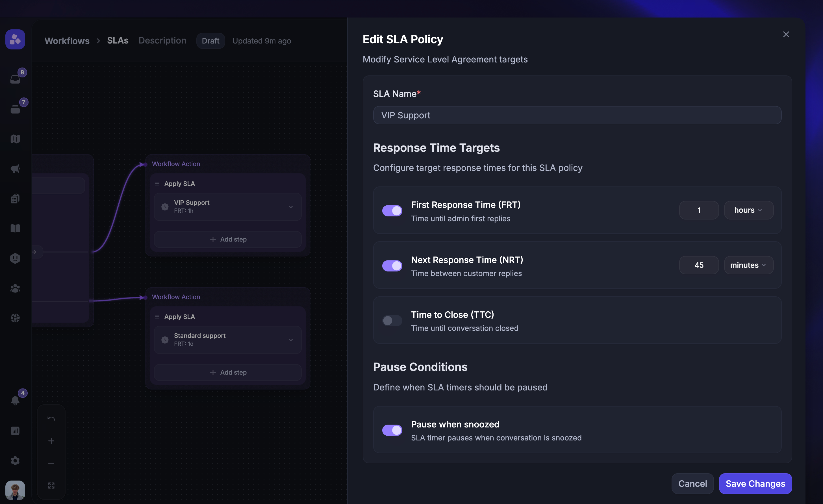
Task: Switch to the Description tab
Action: point(162,40)
